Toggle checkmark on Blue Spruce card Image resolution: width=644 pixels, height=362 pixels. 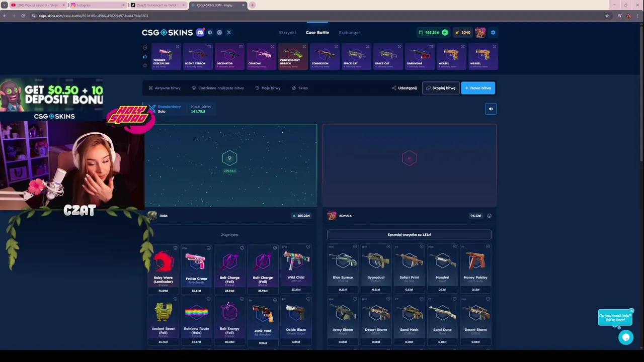click(355, 247)
